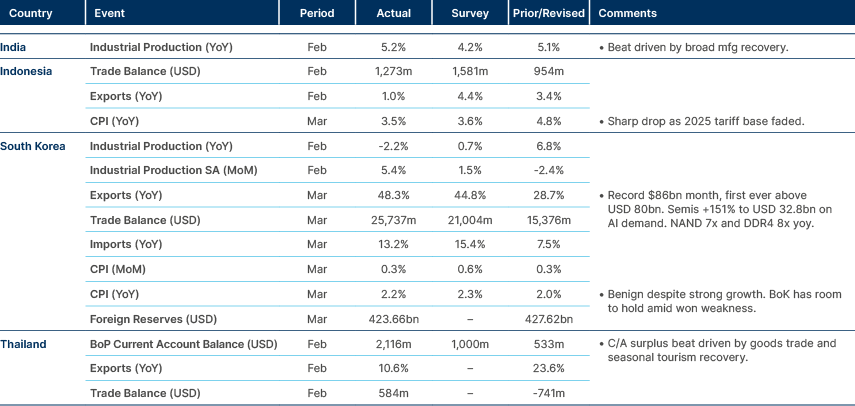Click the Period column header

point(317,14)
